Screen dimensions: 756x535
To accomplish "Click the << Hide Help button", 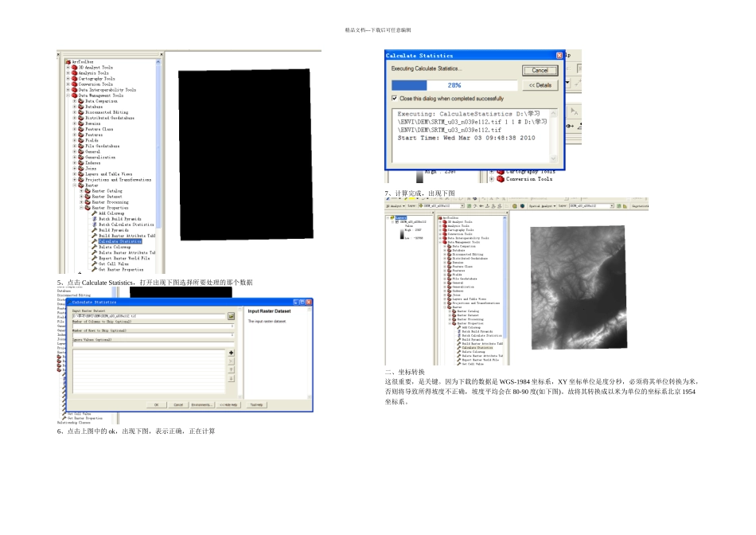I will (228, 404).
